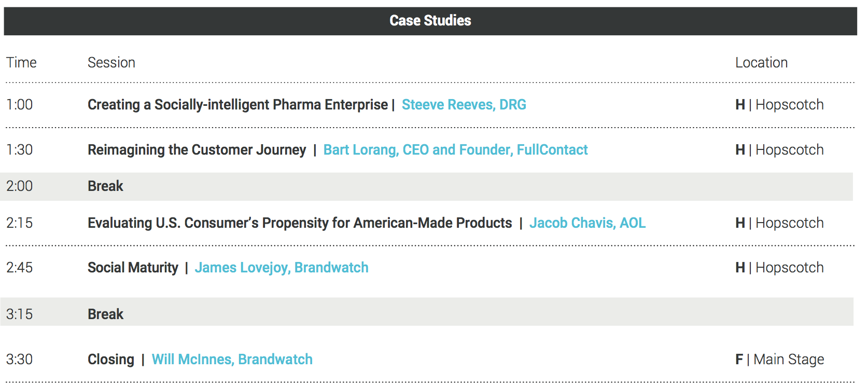
Task: Click the Location column header
Action: click(761, 63)
